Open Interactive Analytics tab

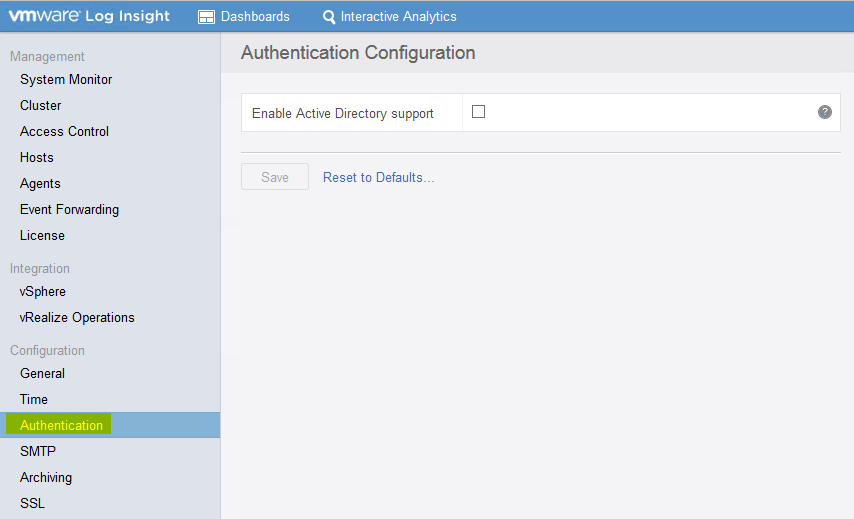click(389, 17)
